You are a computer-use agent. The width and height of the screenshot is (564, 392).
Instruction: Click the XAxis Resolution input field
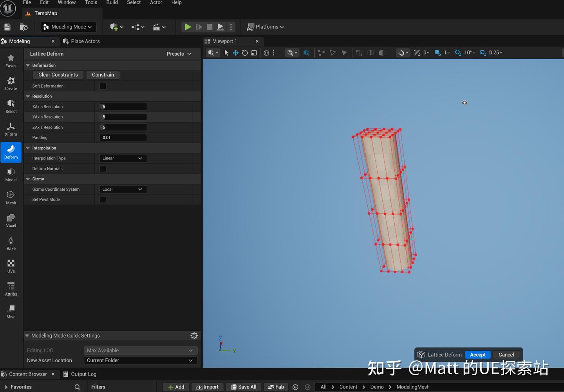pos(123,106)
